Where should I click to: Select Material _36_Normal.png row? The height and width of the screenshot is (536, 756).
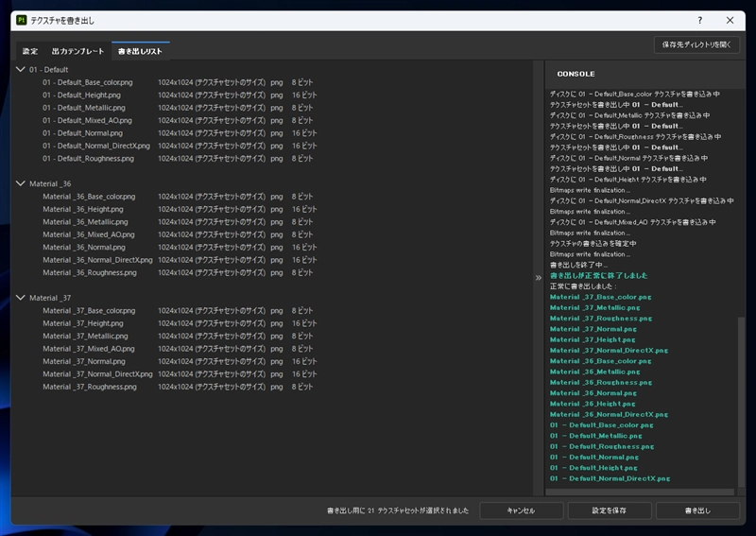[180, 248]
